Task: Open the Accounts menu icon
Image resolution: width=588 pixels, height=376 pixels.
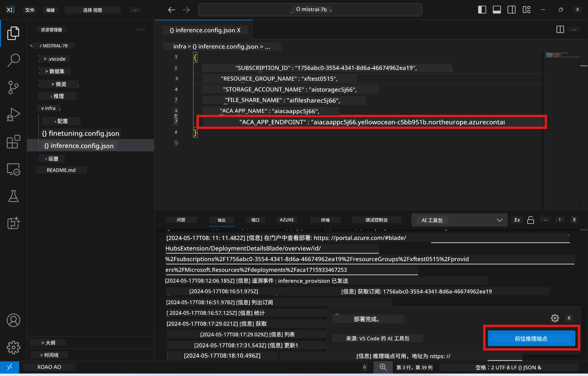Action: click(13, 320)
